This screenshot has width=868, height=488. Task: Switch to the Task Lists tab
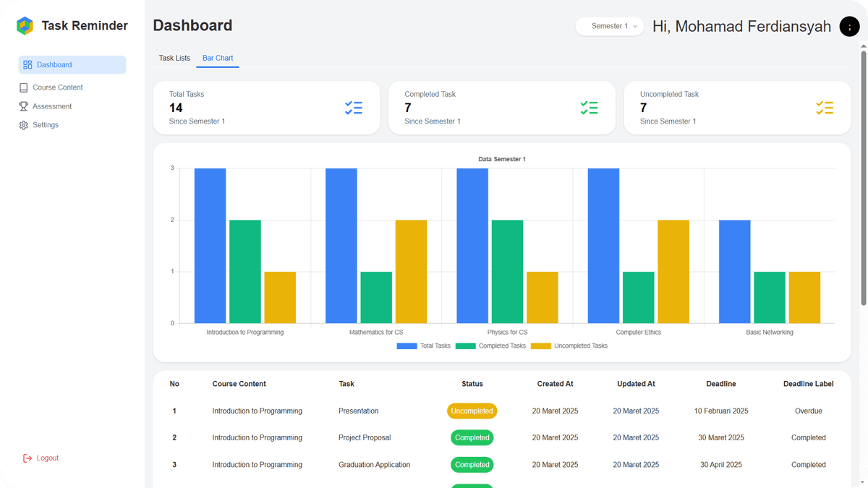click(174, 58)
